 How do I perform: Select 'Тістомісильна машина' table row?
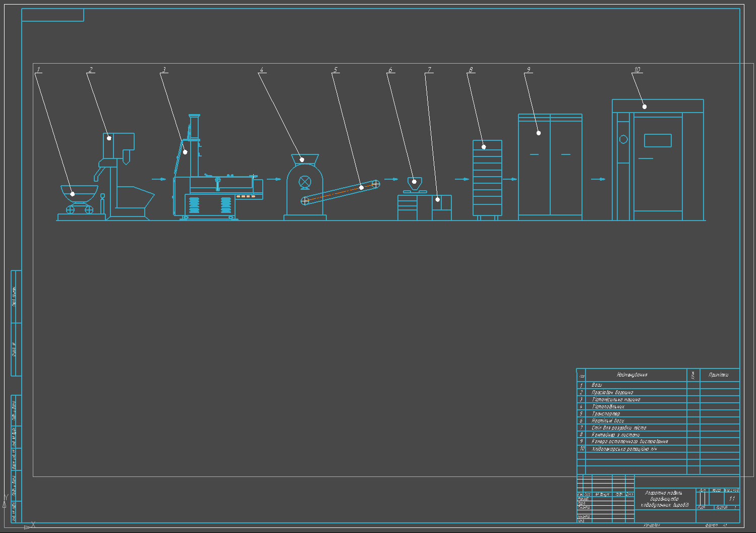click(616, 399)
